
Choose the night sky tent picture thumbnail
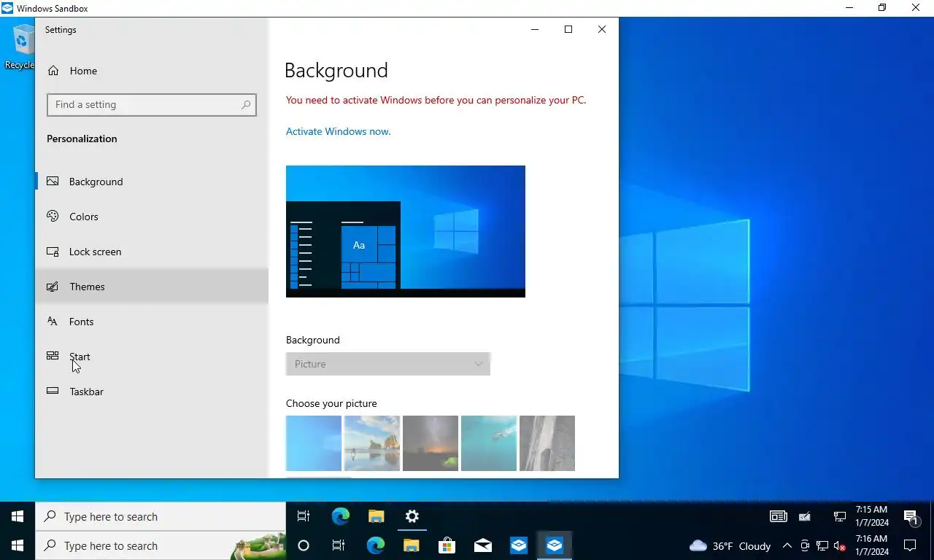point(431,443)
